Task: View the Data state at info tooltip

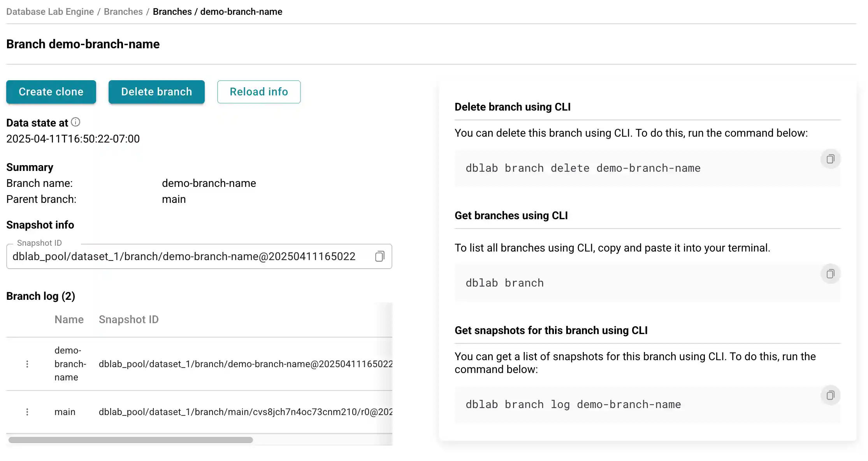Action: [x=76, y=122]
